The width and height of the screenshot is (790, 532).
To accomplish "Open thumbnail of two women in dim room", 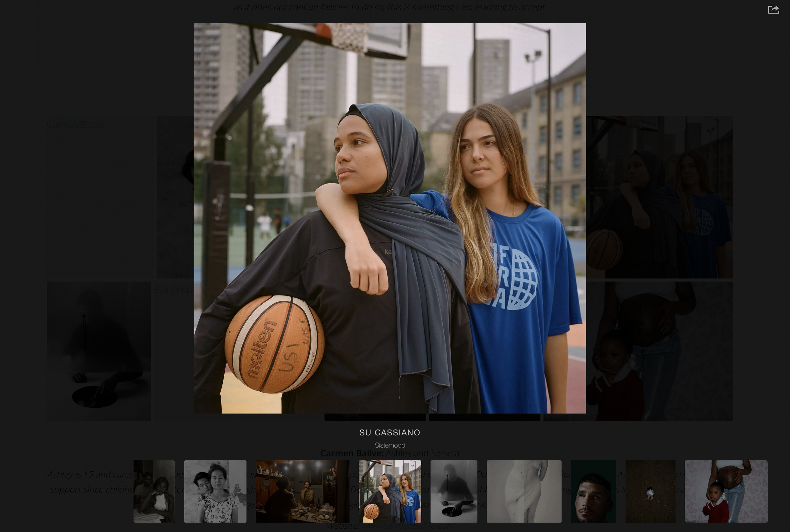I will pyautogui.click(x=154, y=491).
